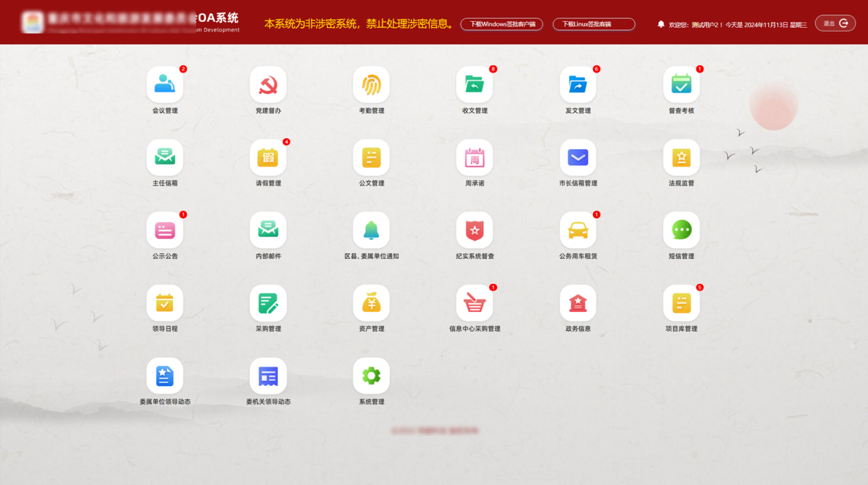868x485 pixels.
Task: Click the 周承诺 weekly calendar icon
Action: (x=475, y=157)
